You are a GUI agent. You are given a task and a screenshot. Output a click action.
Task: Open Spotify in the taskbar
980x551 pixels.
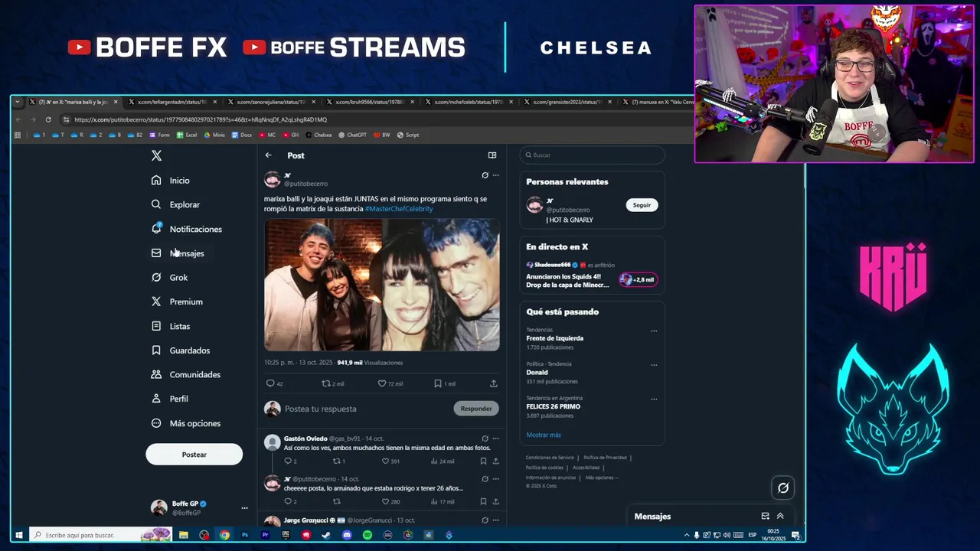point(367,535)
